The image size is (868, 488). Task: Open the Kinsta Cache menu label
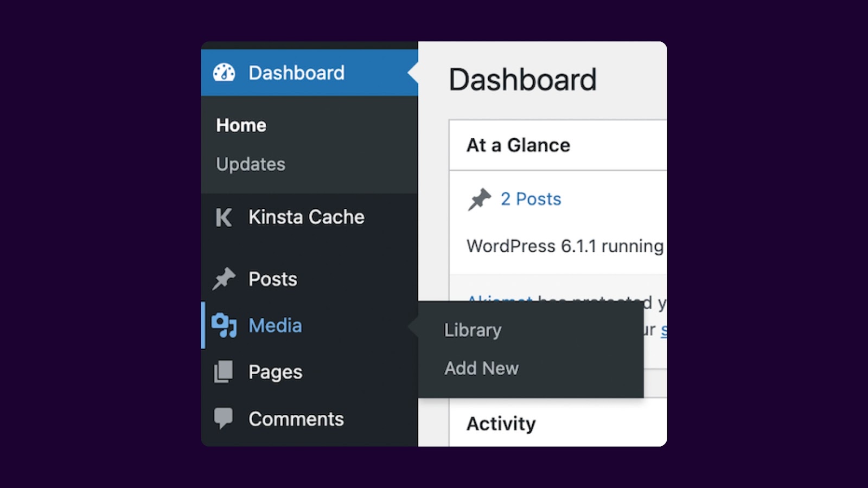307,217
